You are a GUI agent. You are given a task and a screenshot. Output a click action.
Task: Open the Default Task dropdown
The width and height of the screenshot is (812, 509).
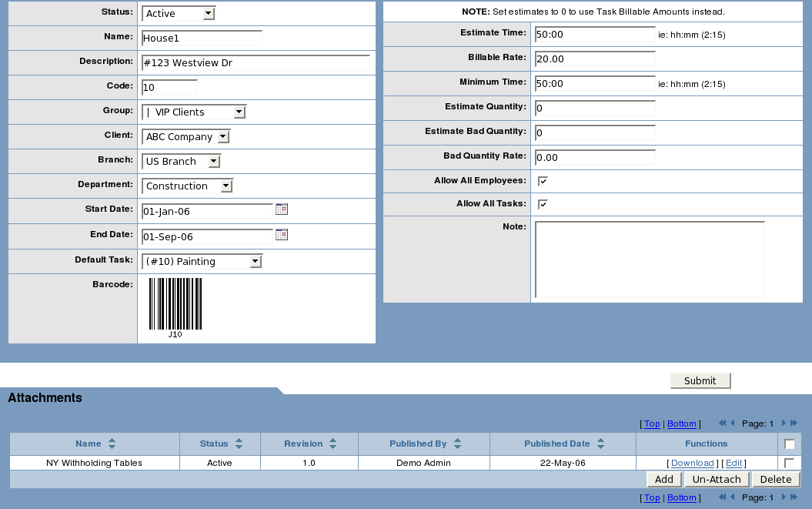[202, 262]
